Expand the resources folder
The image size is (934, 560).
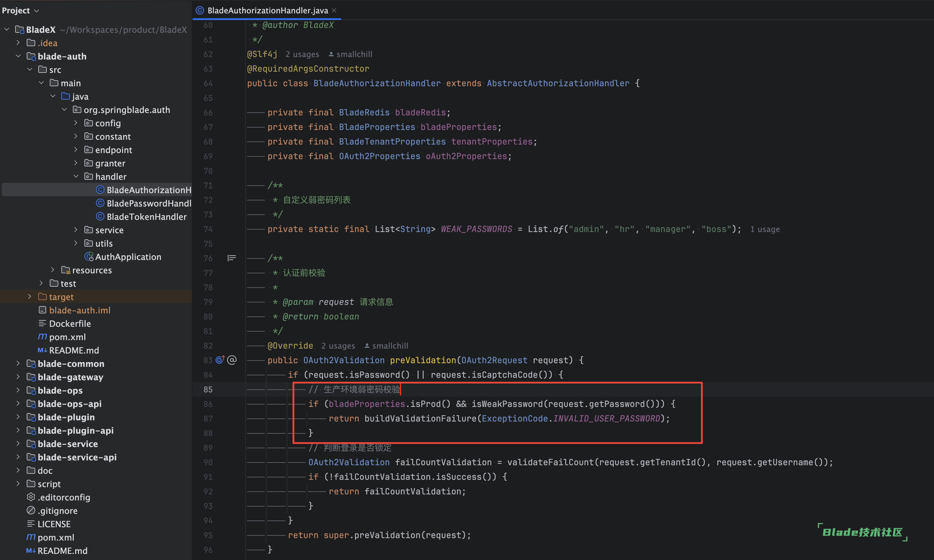click(x=53, y=270)
